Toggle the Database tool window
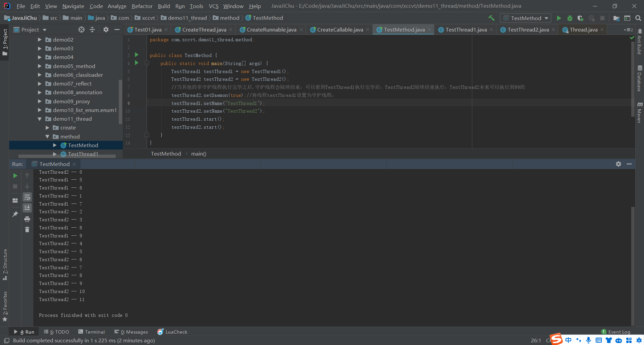Viewport: 644px width, 345px height. [x=640, y=78]
